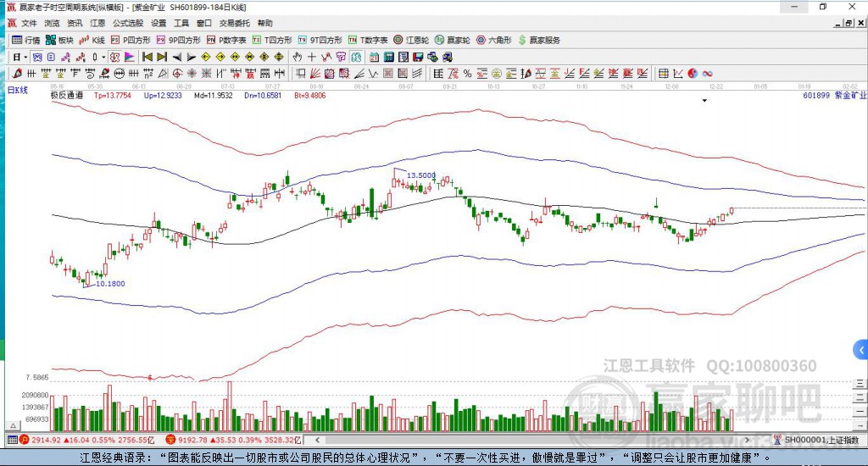Select the circled 金 golden ratio tool
This screenshot has height=466, width=868.
click(x=497, y=74)
